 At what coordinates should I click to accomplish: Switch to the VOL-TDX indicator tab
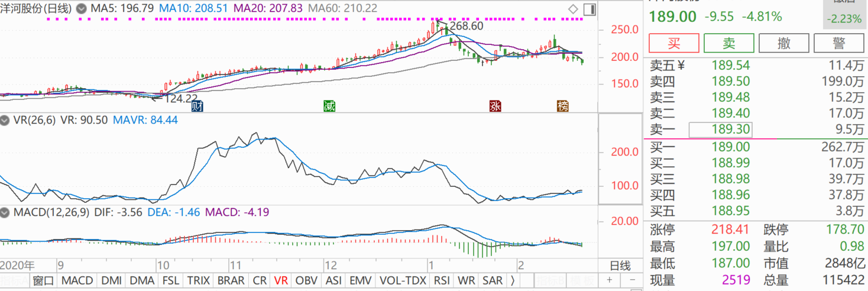click(403, 280)
